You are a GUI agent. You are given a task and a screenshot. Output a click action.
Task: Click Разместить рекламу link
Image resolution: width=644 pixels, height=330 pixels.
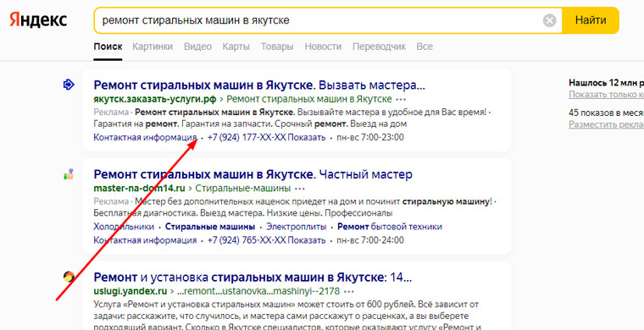point(606,124)
